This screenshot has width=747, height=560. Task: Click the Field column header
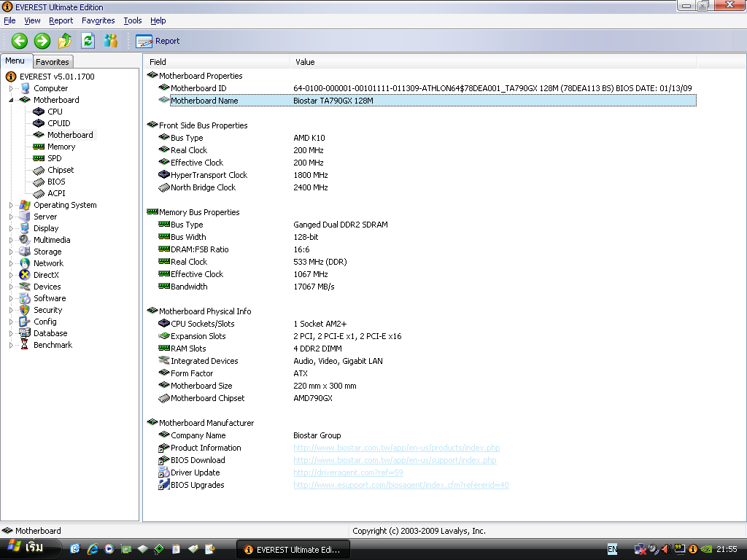click(x=217, y=62)
